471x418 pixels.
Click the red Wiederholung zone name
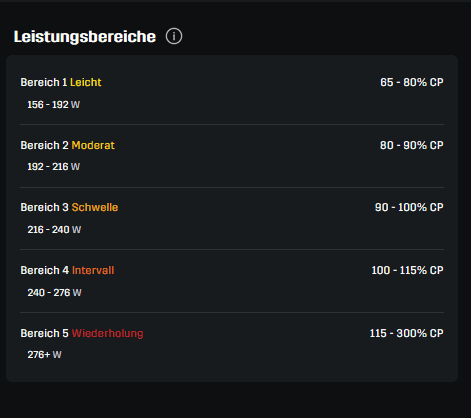(108, 333)
